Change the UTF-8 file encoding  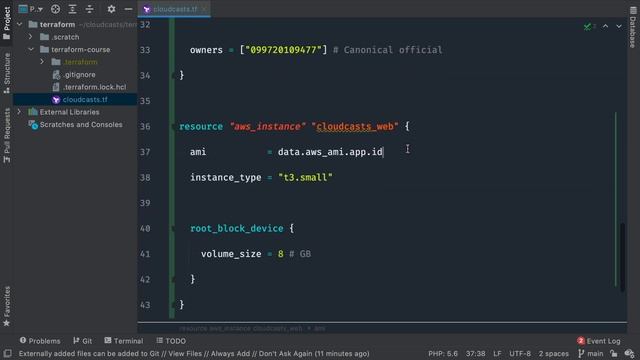click(x=520, y=353)
